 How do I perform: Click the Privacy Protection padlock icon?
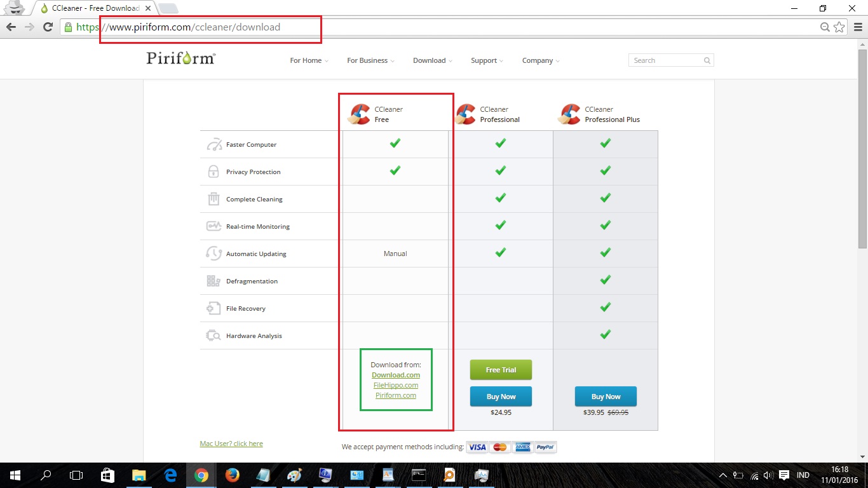pos(214,172)
